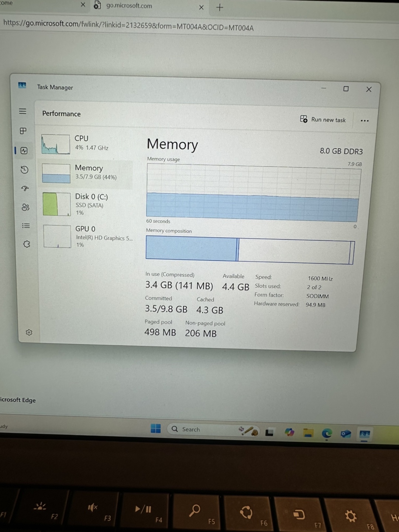Select the CPU performance entry
This screenshot has width=399, height=532.
(86, 143)
